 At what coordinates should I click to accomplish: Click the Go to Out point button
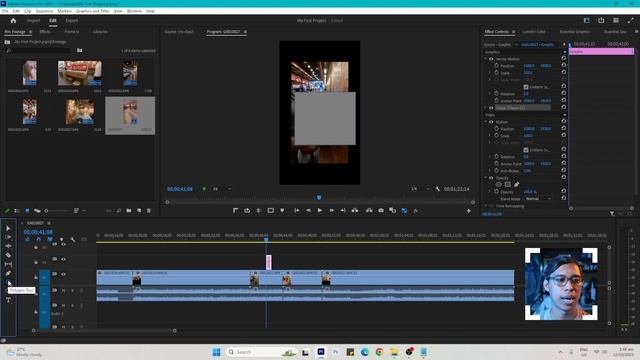343,211
